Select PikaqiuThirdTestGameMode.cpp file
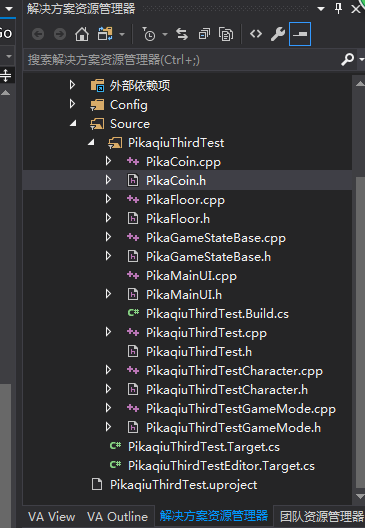This screenshot has height=528, width=365. (241, 409)
